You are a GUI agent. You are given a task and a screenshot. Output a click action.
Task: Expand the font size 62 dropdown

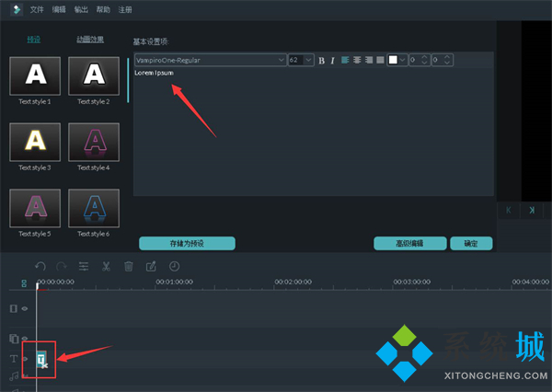308,60
